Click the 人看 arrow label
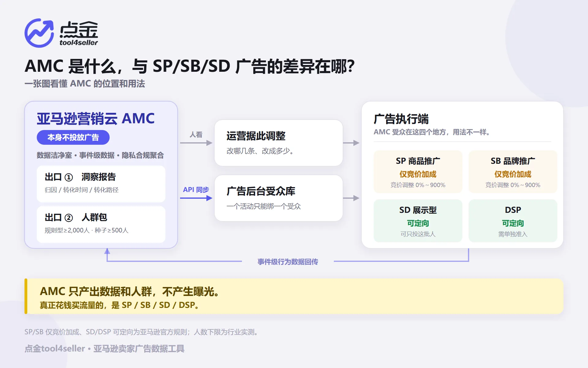The width and height of the screenshot is (588, 368). click(196, 135)
